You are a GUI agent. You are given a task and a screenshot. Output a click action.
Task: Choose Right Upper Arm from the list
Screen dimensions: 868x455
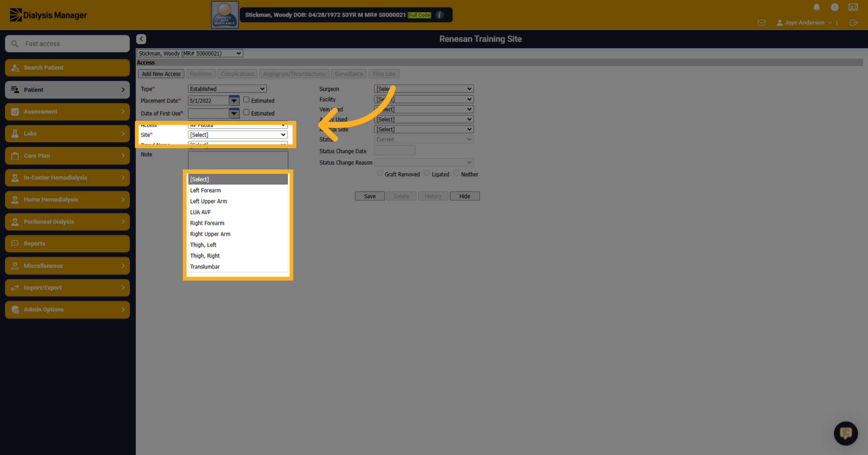tap(238, 234)
